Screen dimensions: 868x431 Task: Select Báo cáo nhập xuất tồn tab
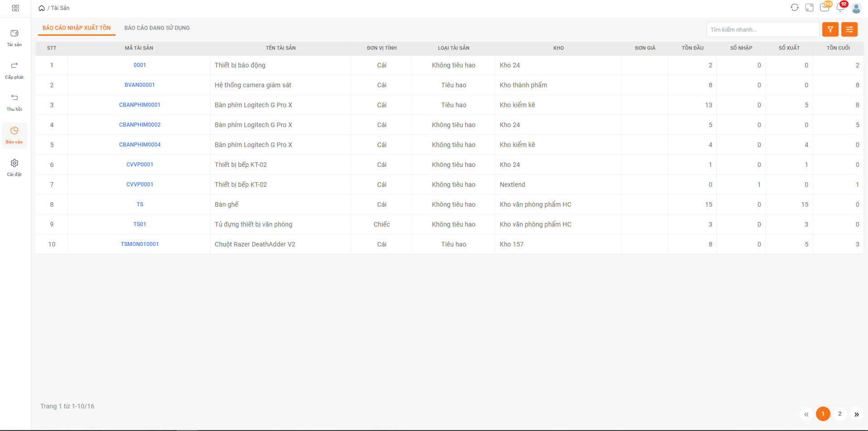(76, 28)
